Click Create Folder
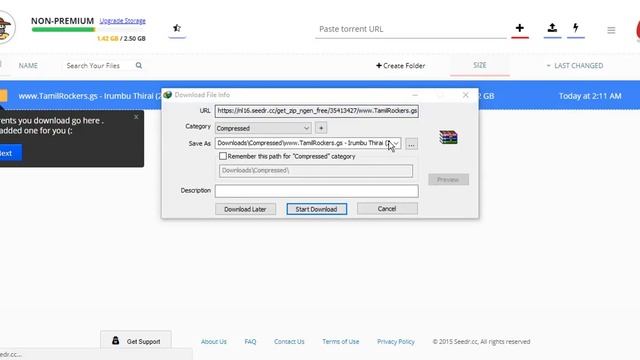This screenshot has width=640, height=360. click(400, 65)
